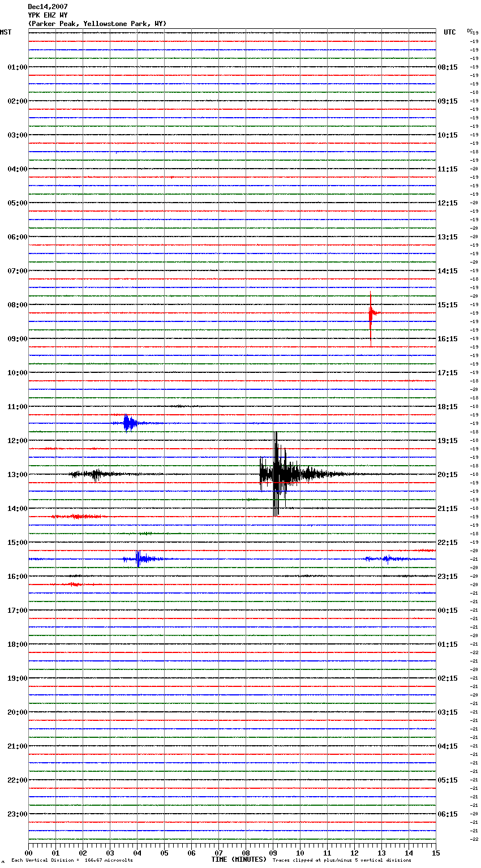Click the '08:15' UTC time label

[448, 67]
